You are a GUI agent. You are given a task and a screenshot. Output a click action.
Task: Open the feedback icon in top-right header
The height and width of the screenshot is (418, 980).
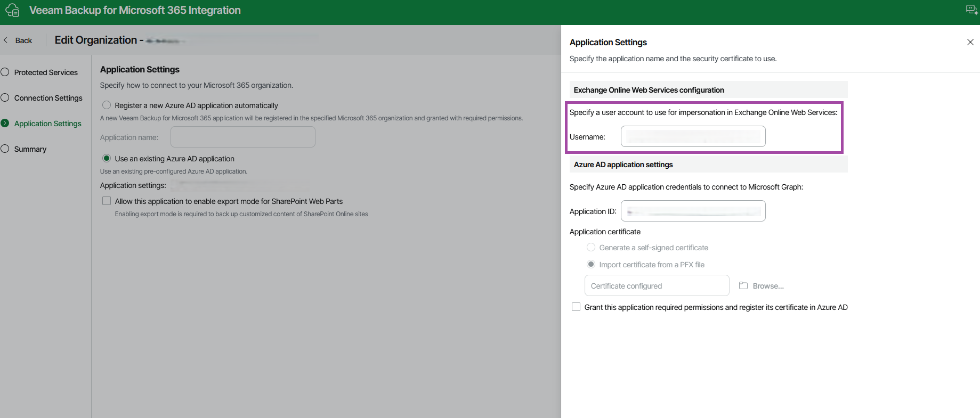coord(971,10)
